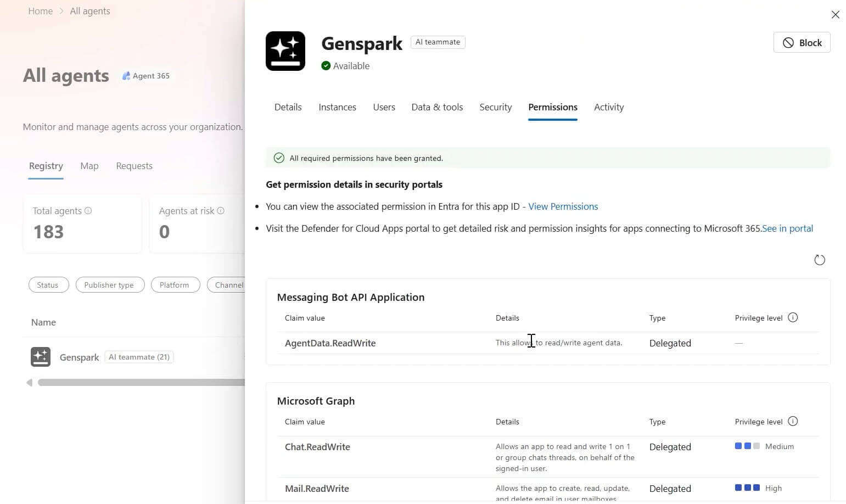Click the Medium privilege level indicator for Chat.ReadWrite
This screenshot has width=846, height=504.
(764, 446)
